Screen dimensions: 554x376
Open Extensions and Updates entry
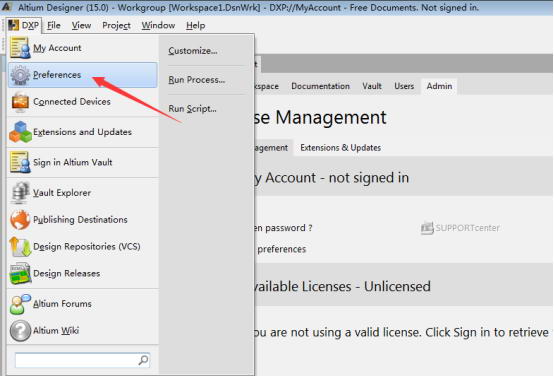(83, 132)
